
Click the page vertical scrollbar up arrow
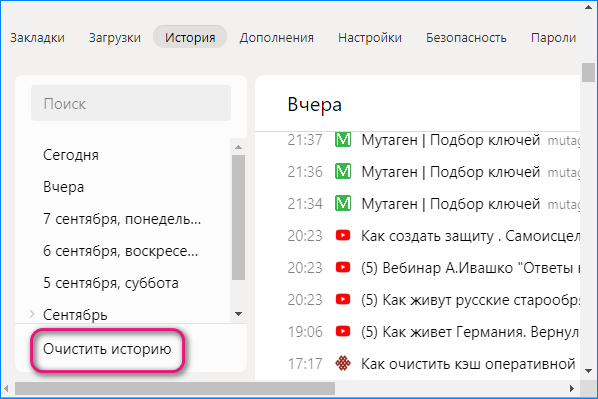589,7
